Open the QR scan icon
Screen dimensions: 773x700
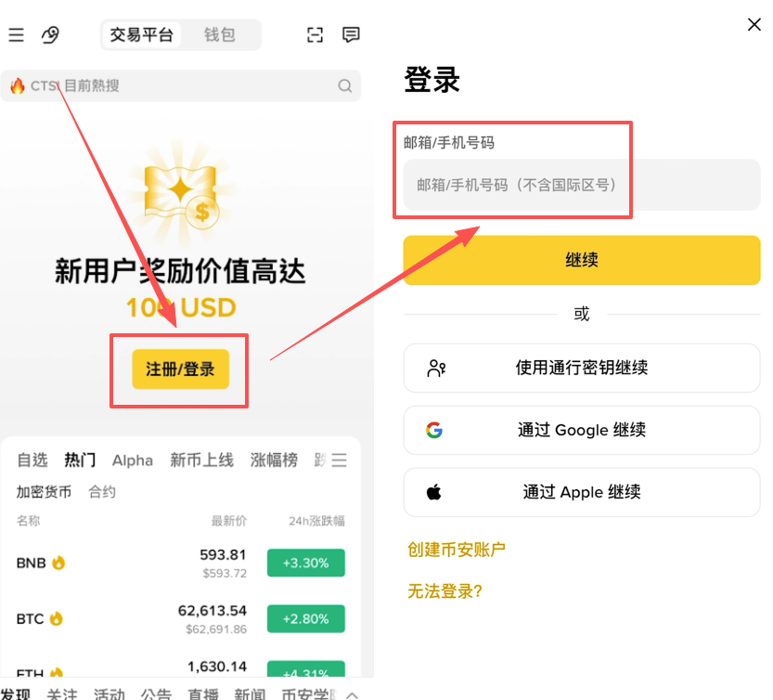pyautogui.click(x=315, y=34)
